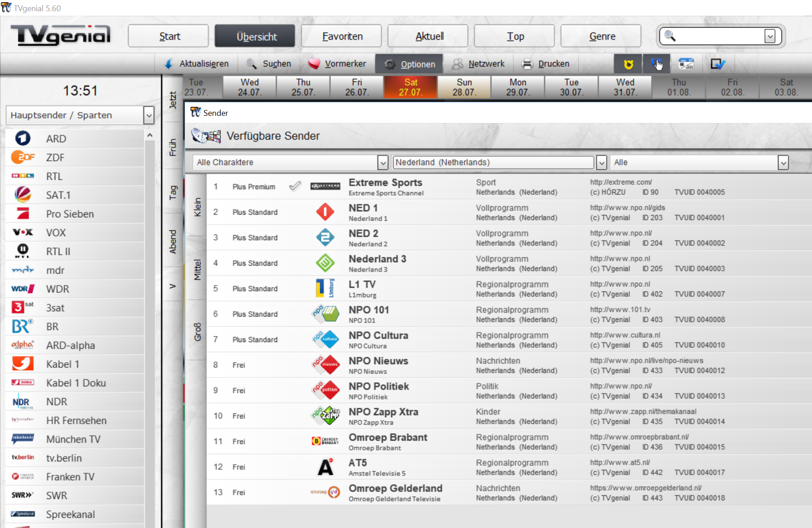The image size is (812, 528).
Task: Open the Alle filter dropdown
Action: 783,162
